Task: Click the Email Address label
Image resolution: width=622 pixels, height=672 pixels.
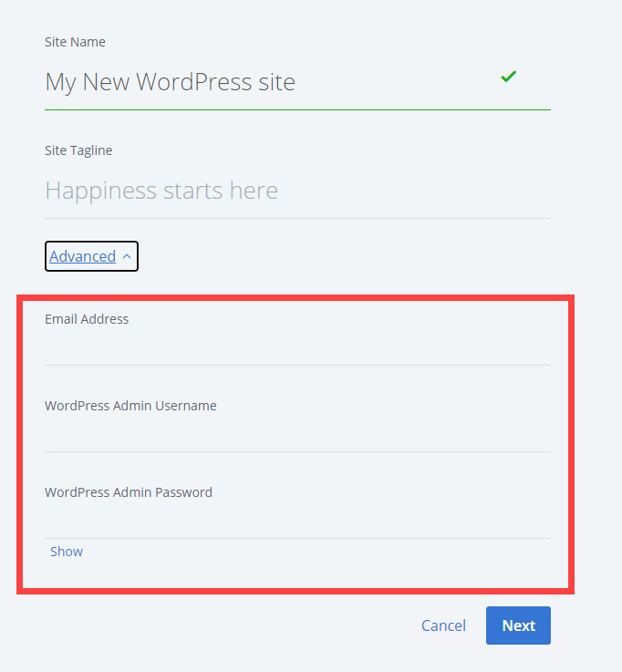Action: [87, 319]
